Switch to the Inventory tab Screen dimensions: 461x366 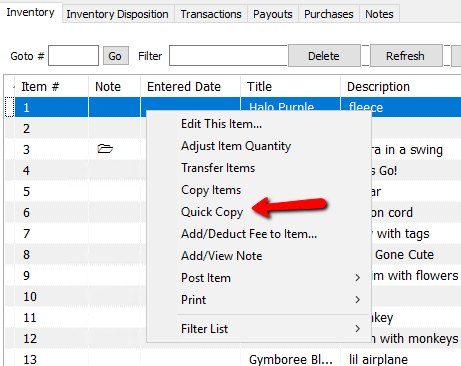click(x=31, y=12)
